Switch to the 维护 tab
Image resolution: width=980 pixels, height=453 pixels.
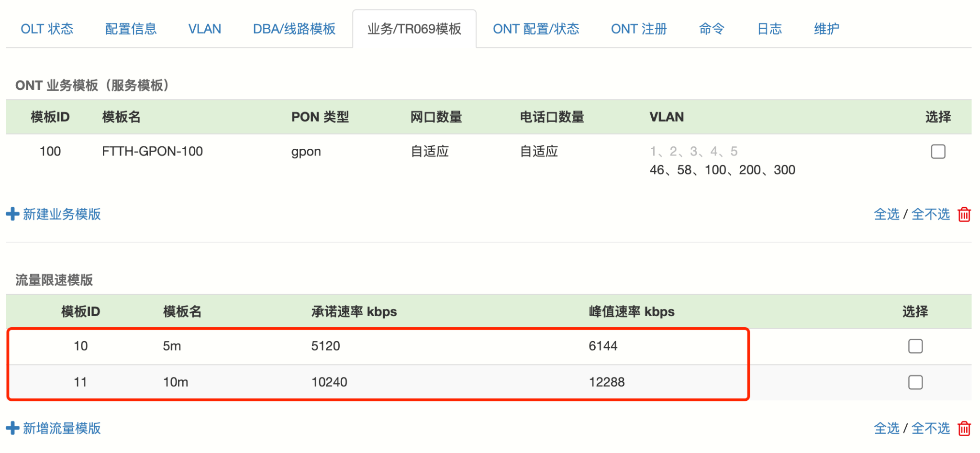[x=826, y=29]
